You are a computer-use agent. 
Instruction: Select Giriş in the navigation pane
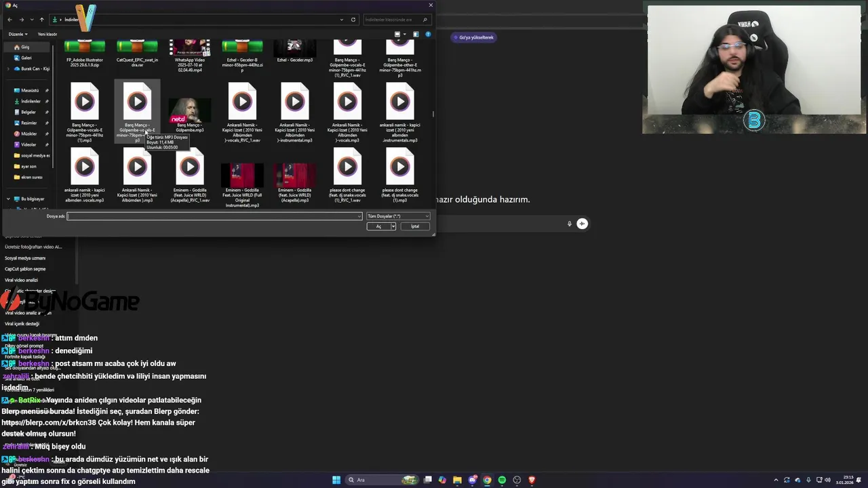click(26, 47)
